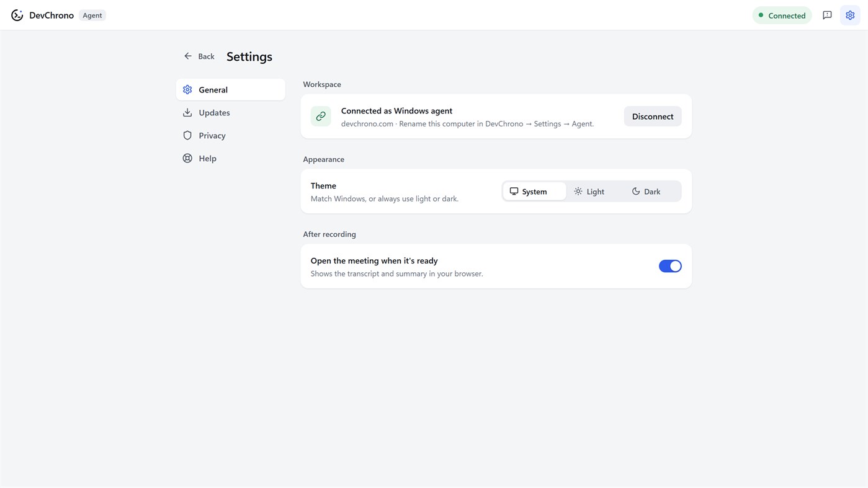Click the Settings page heading

(249, 56)
